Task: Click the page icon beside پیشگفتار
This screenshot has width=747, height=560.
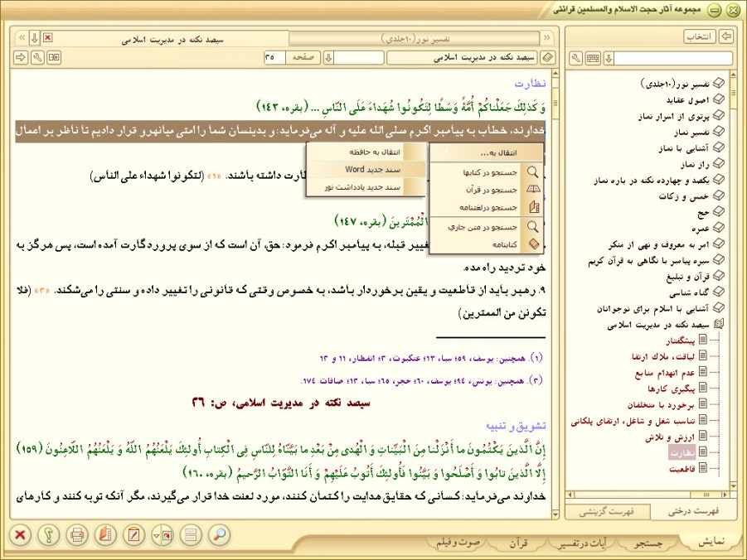Action: [x=703, y=340]
